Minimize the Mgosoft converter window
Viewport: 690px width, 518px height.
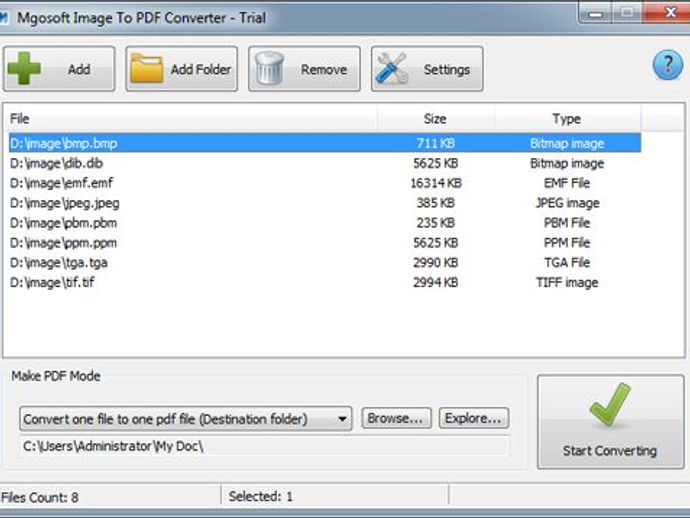point(595,14)
